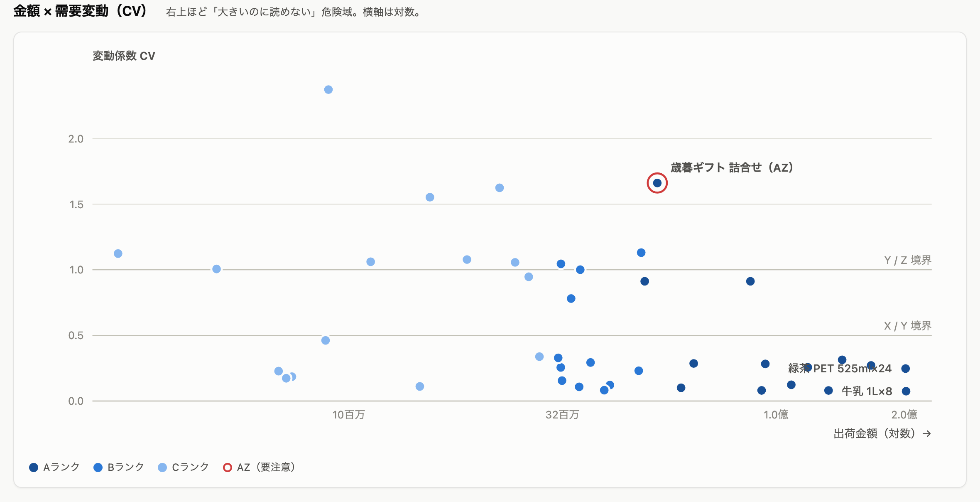Click the AZ（要注意） red ring legend icon
980x502 pixels.
[227, 468]
